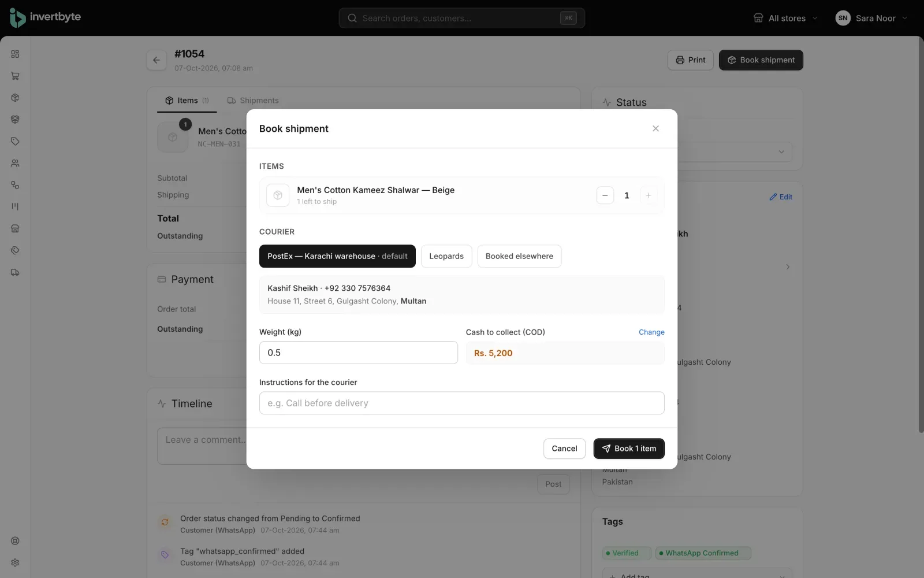Click the Weight (kg) field
This screenshot has width=924, height=578.
coord(359,353)
